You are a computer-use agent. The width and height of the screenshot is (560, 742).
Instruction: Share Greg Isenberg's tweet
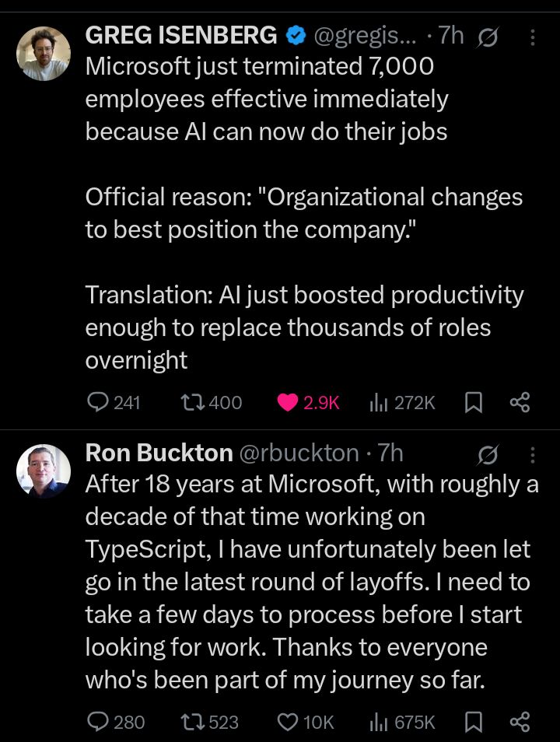[520, 402]
